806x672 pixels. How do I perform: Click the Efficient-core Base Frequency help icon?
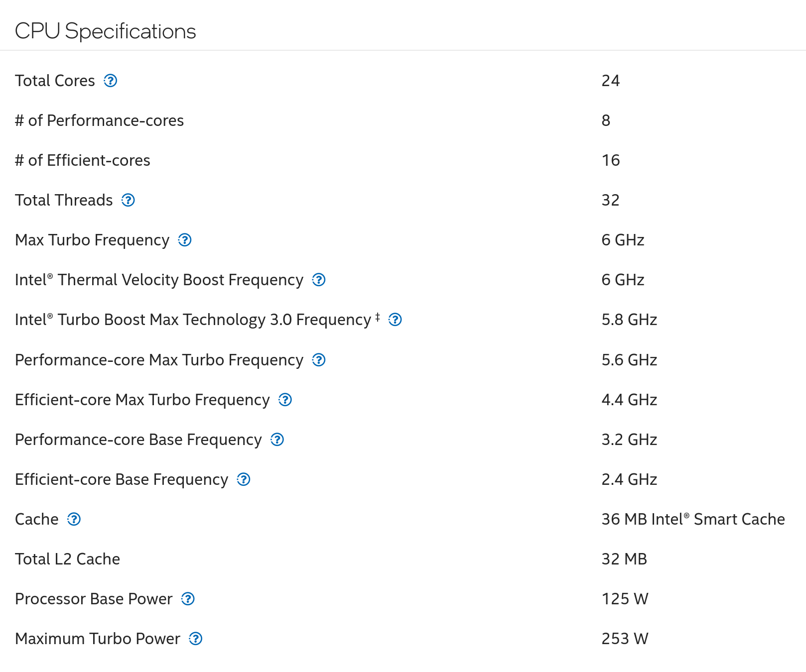tap(244, 479)
